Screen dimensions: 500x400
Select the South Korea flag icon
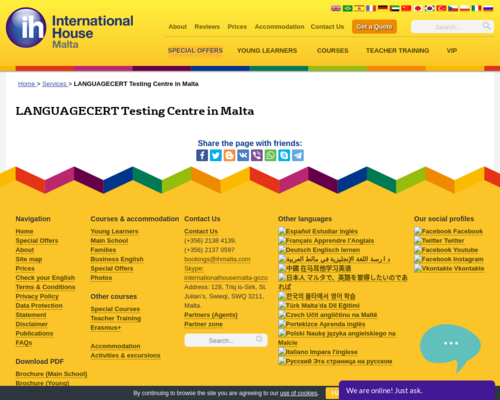coord(429,8)
